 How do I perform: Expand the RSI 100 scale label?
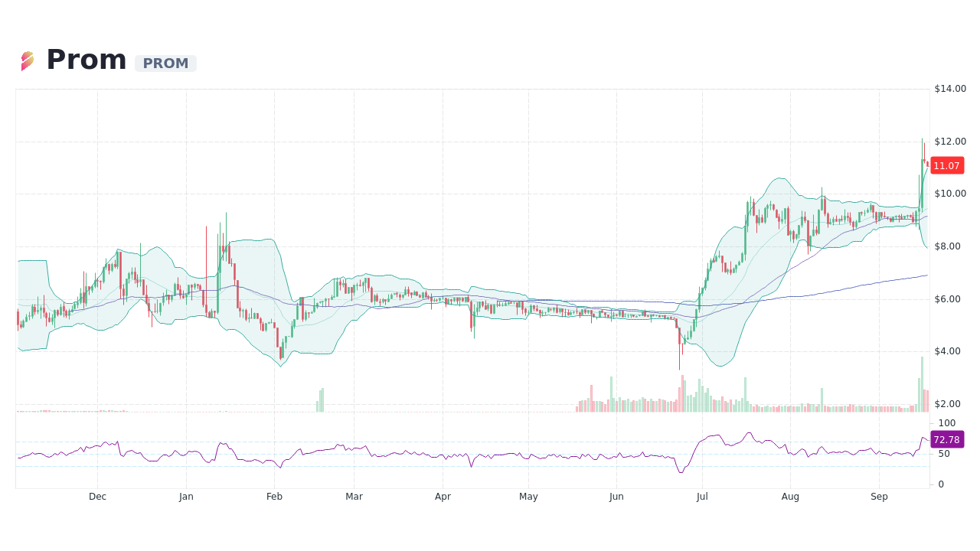coord(948,423)
